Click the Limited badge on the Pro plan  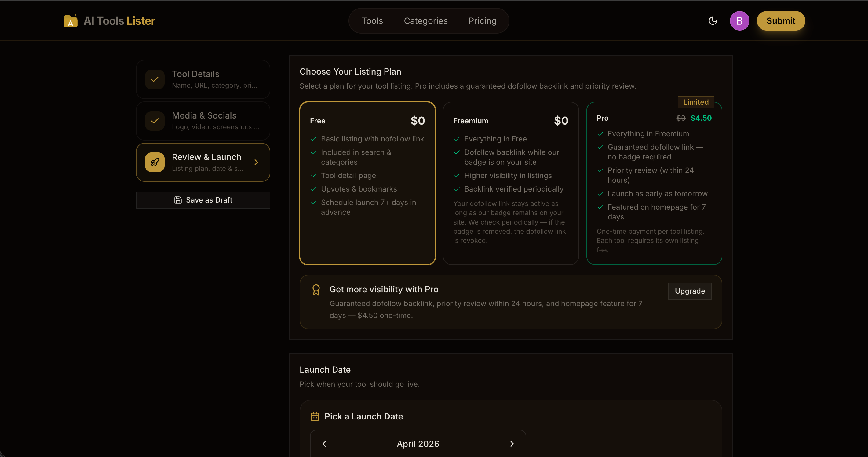[x=696, y=102]
